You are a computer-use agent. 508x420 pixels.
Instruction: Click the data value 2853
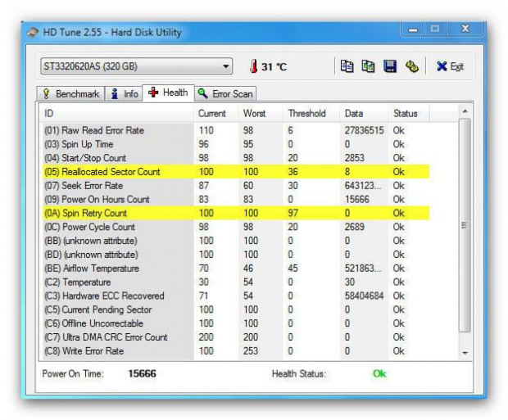pos(355,158)
